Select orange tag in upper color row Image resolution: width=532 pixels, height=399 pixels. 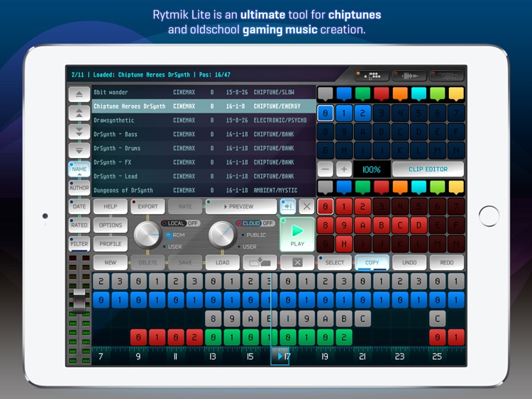pyautogui.click(x=400, y=94)
